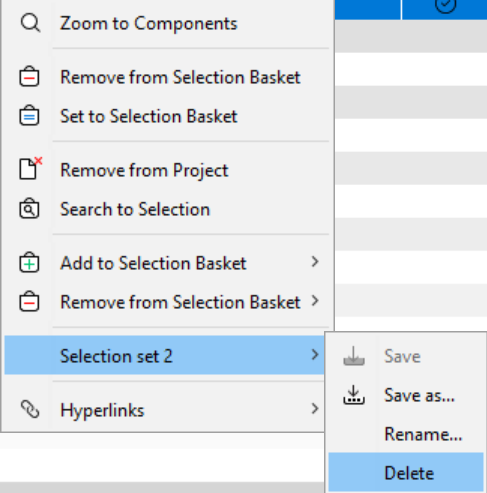
Task: Click the Hyperlinks chain icon
Action: tap(30, 409)
